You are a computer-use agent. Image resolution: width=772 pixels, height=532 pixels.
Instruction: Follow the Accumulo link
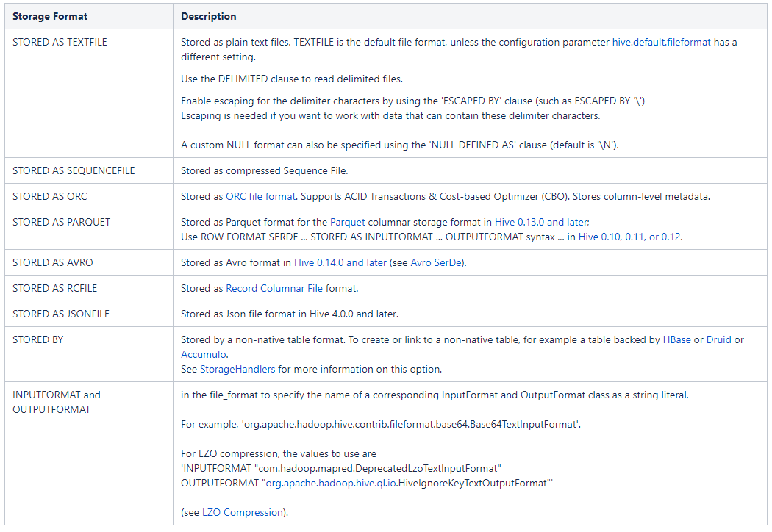[204, 355]
